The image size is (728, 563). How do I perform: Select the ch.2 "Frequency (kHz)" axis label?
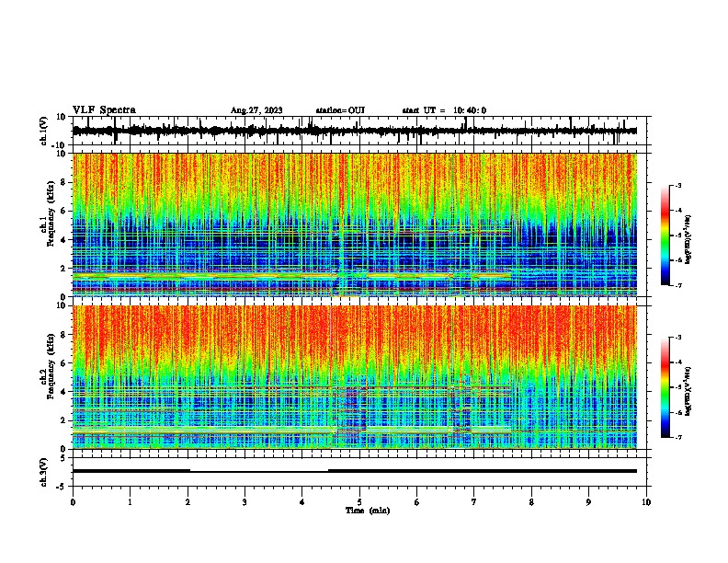(51, 366)
